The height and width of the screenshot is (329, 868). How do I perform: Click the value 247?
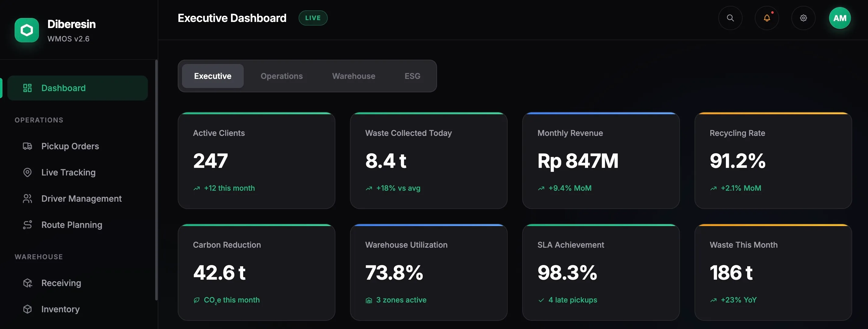(x=210, y=161)
